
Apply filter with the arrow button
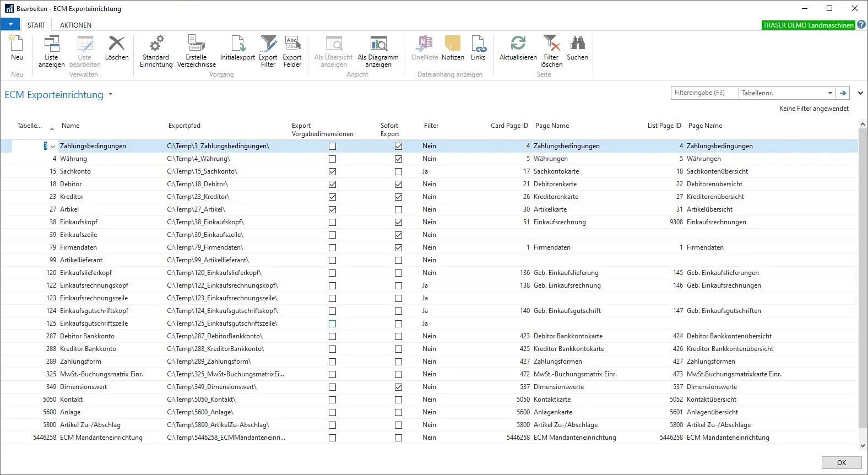pos(843,93)
